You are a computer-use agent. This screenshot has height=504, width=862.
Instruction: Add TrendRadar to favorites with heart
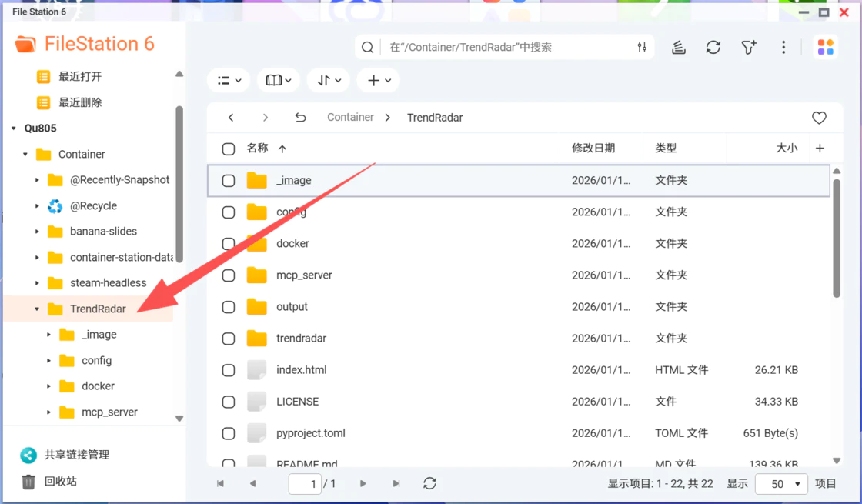pos(819,118)
